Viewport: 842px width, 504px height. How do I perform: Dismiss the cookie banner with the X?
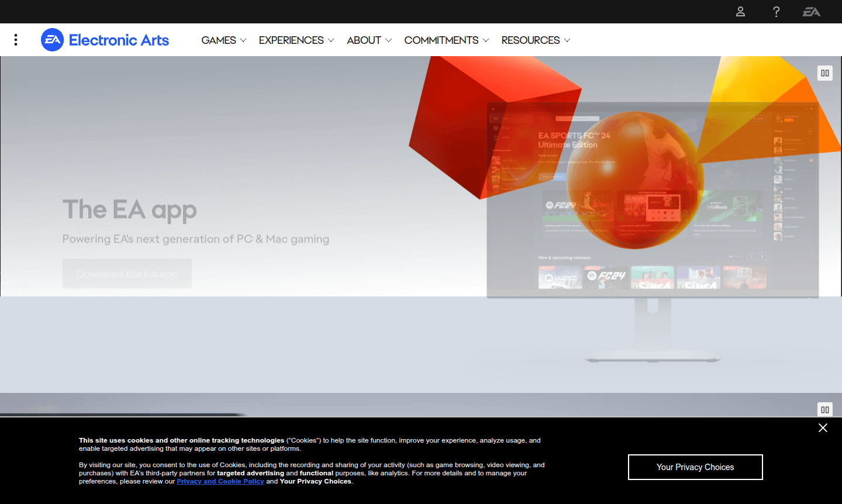tap(823, 428)
